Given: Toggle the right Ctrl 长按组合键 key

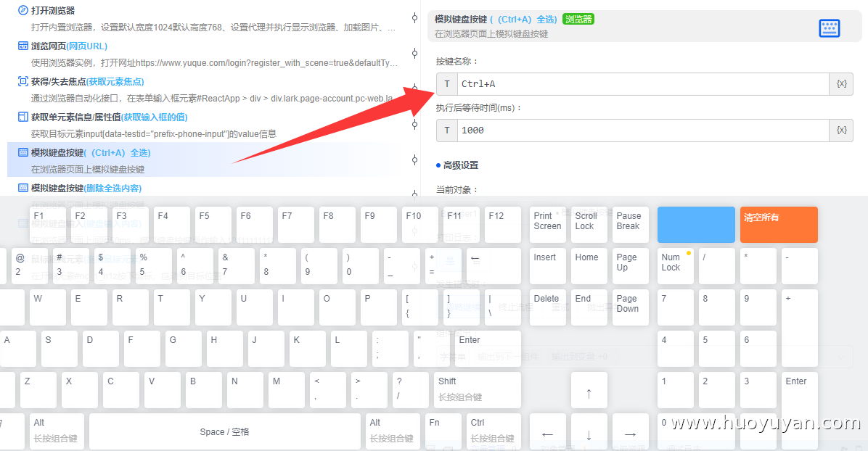Looking at the screenshot, I should (494, 431).
